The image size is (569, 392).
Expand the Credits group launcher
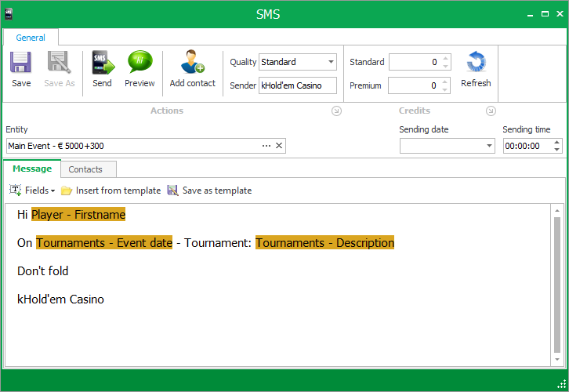point(491,111)
